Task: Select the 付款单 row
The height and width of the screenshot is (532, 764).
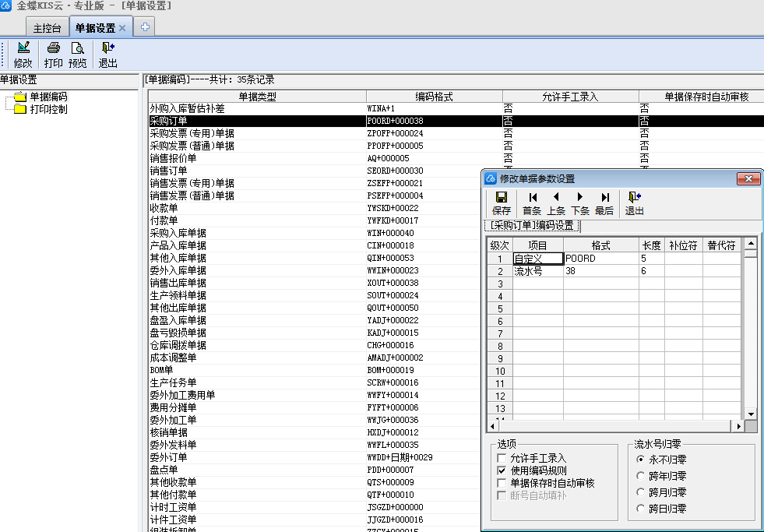Action: click(x=315, y=220)
